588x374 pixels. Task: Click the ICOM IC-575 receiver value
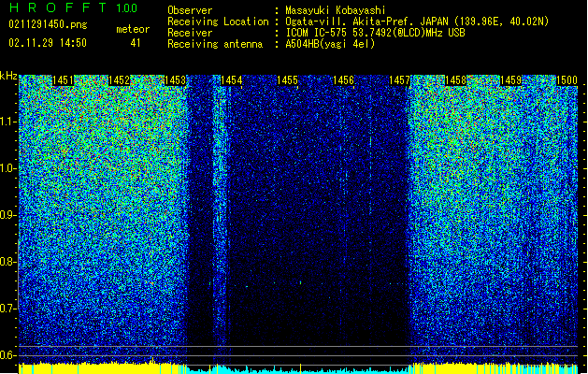[375, 33]
